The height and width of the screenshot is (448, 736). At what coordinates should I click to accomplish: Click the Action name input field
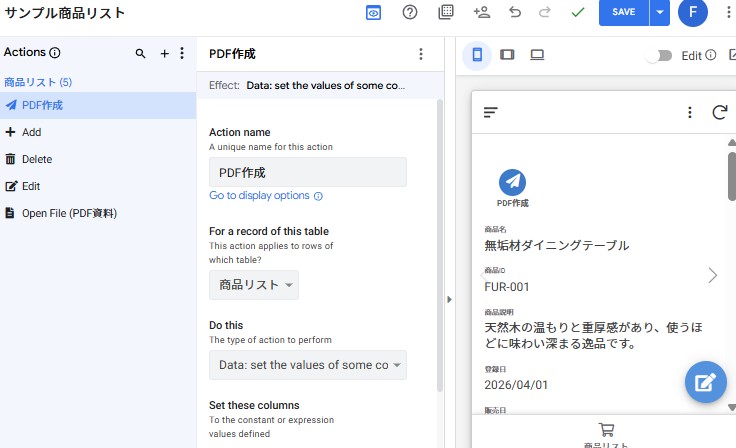[307, 172]
